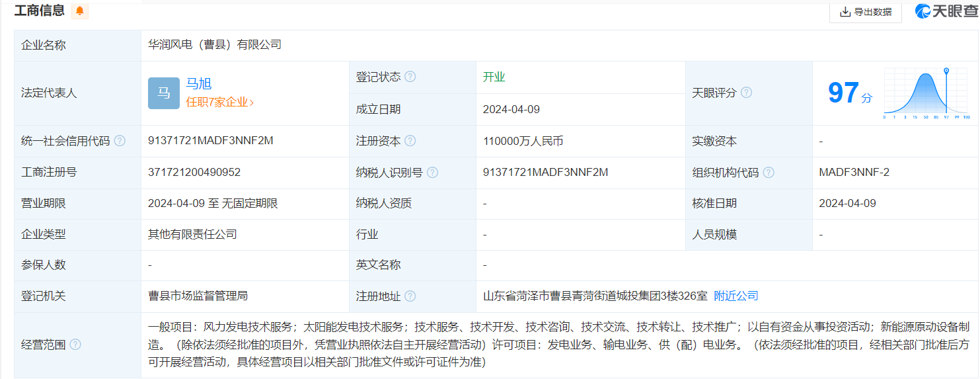Screen dimensions: 980x379
Task: Click the 开业 registration status text
Action: coord(494,77)
